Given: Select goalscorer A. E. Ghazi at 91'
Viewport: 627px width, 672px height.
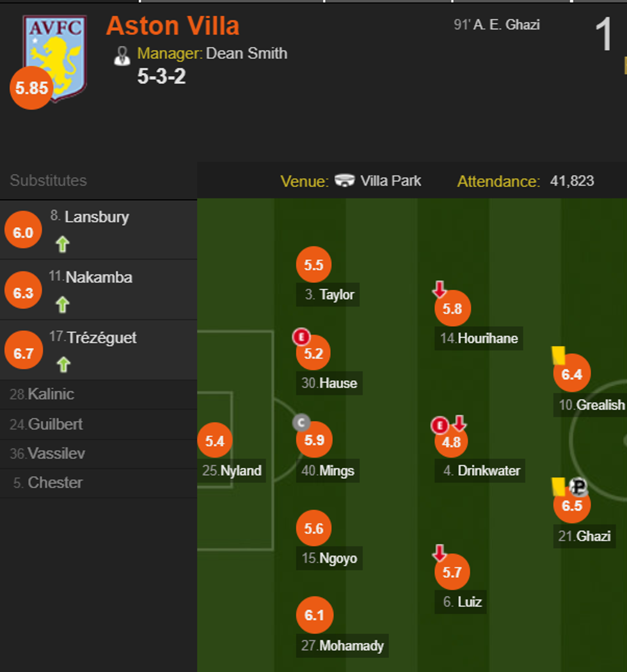Looking at the screenshot, I should click(497, 25).
